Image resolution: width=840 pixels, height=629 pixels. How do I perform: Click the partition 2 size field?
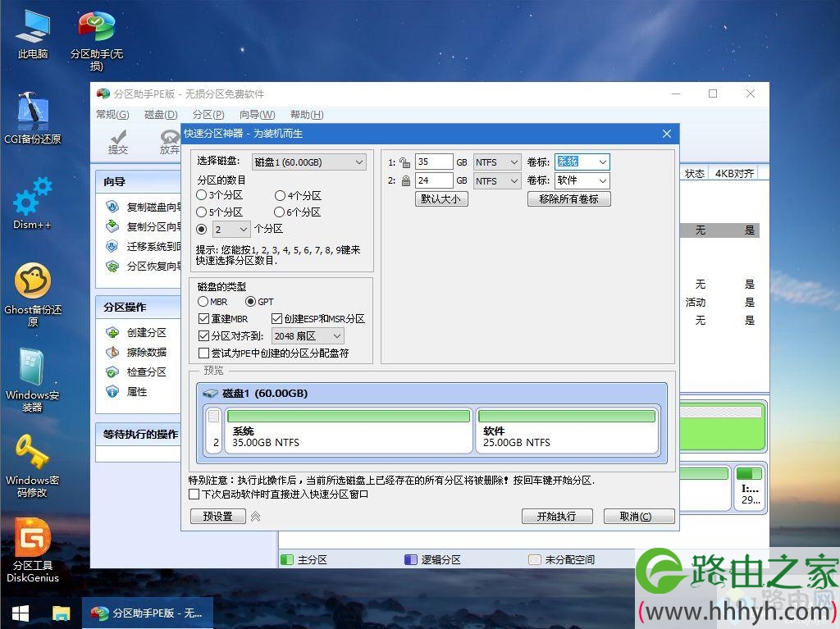coord(434,180)
